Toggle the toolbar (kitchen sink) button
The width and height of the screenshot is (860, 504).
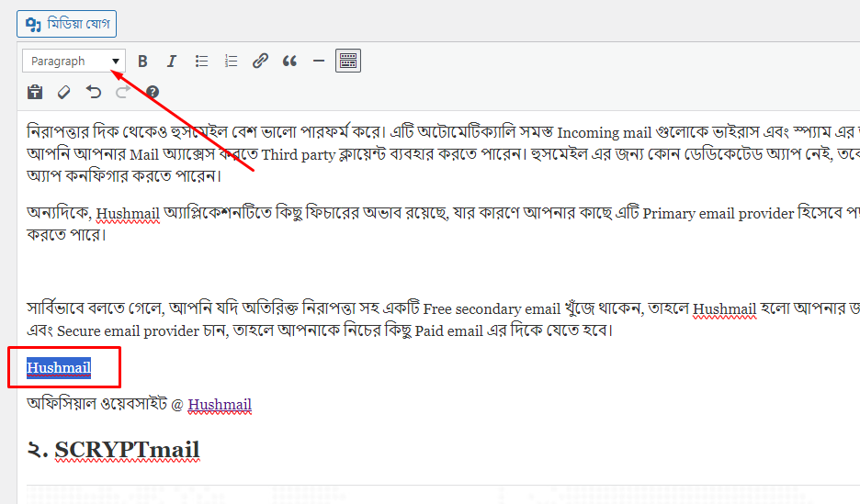(x=348, y=61)
